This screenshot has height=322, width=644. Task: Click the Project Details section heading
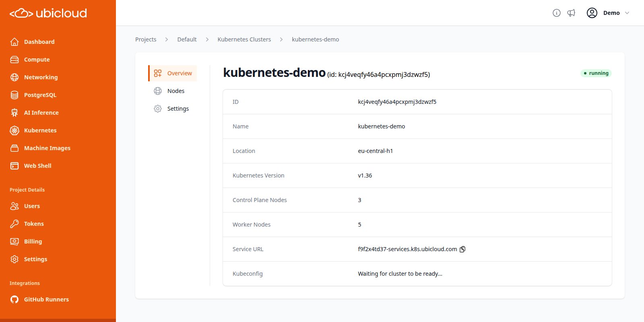pyautogui.click(x=27, y=190)
